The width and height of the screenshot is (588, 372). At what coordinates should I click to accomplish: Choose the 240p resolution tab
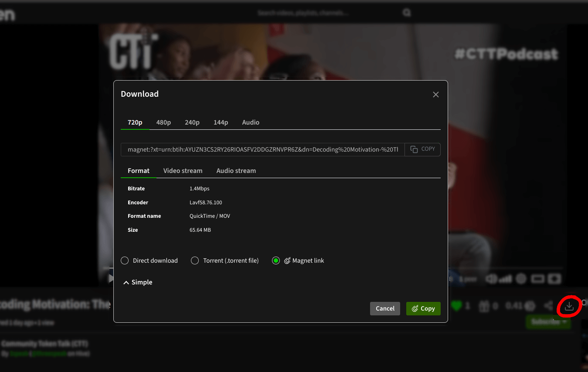(192, 122)
